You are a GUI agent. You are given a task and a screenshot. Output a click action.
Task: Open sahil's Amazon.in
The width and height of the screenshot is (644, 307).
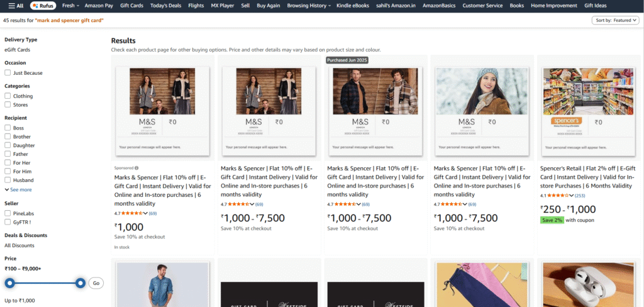(396, 6)
